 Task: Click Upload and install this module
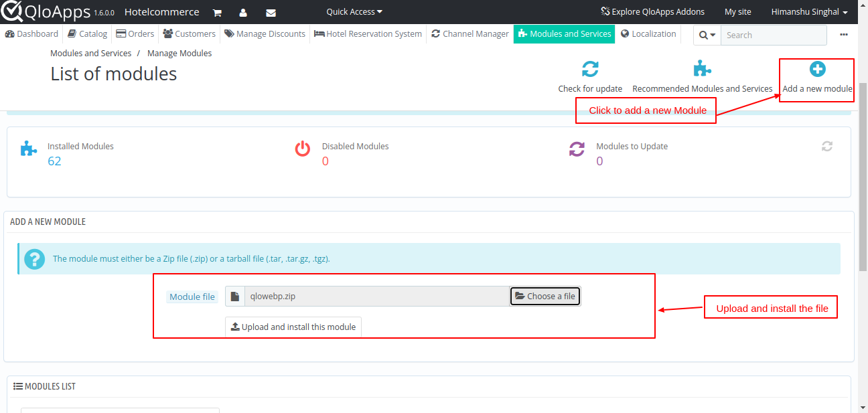click(293, 327)
